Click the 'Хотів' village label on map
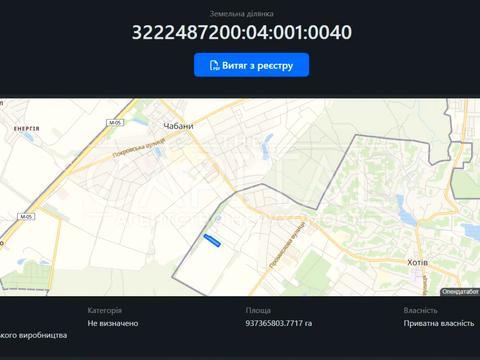 417,262
